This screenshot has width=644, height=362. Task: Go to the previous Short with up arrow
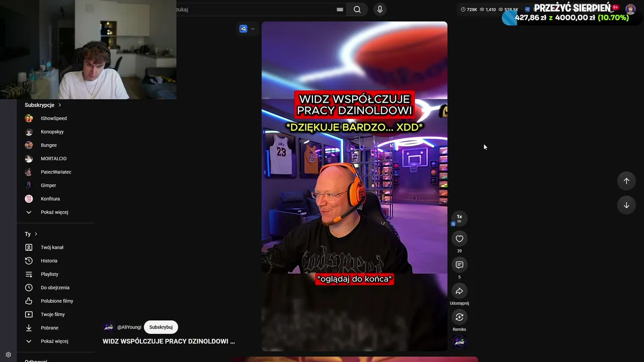(626, 181)
